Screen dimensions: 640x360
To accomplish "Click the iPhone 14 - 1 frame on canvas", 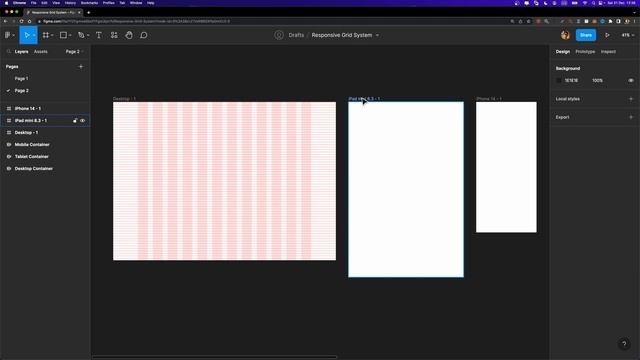I will click(x=506, y=167).
